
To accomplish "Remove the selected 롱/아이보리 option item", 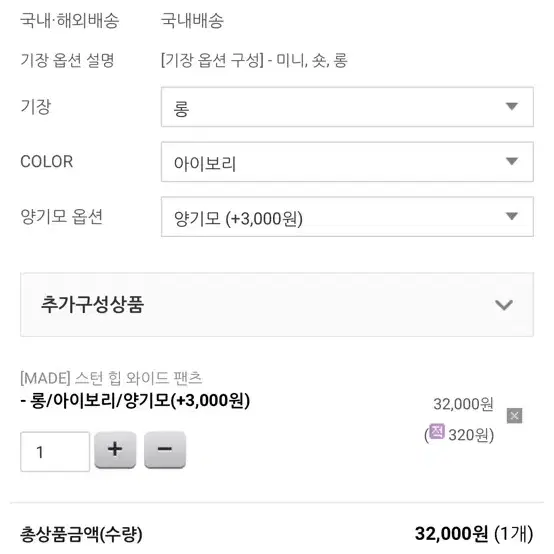I will tap(514, 416).
